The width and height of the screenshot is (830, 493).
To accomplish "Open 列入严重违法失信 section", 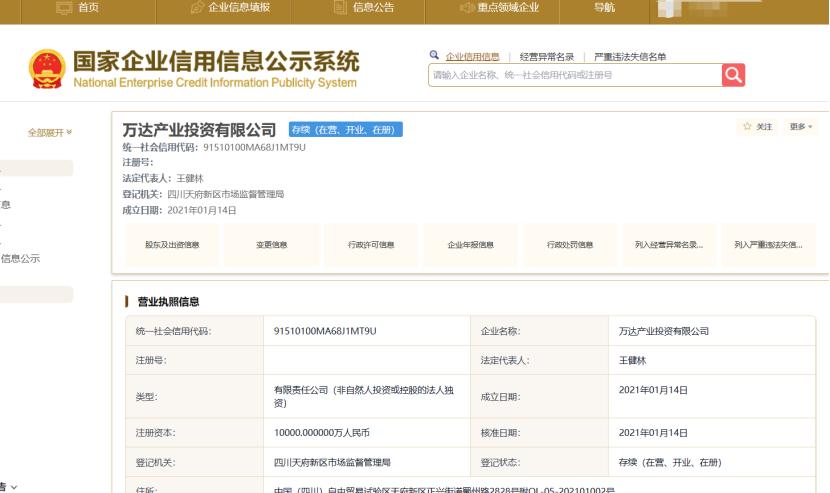I will coord(769,245).
